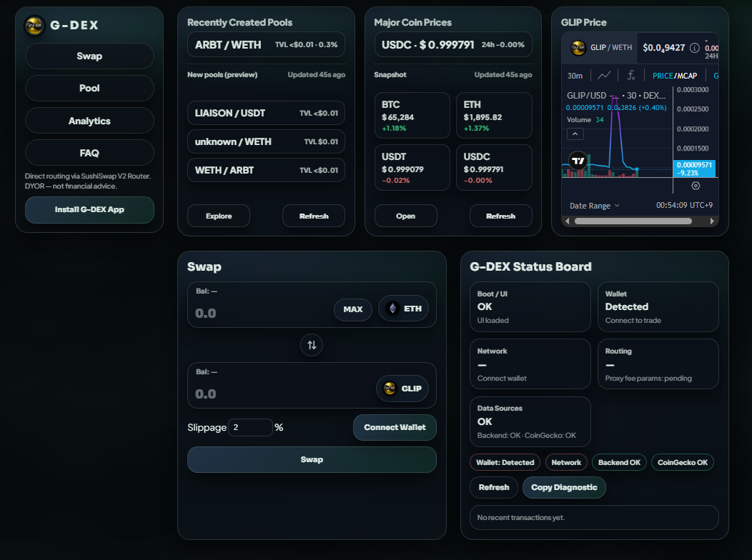Select the USDT price card
Image resolution: width=752 pixels, height=560 pixels.
[x=412, y=168]
